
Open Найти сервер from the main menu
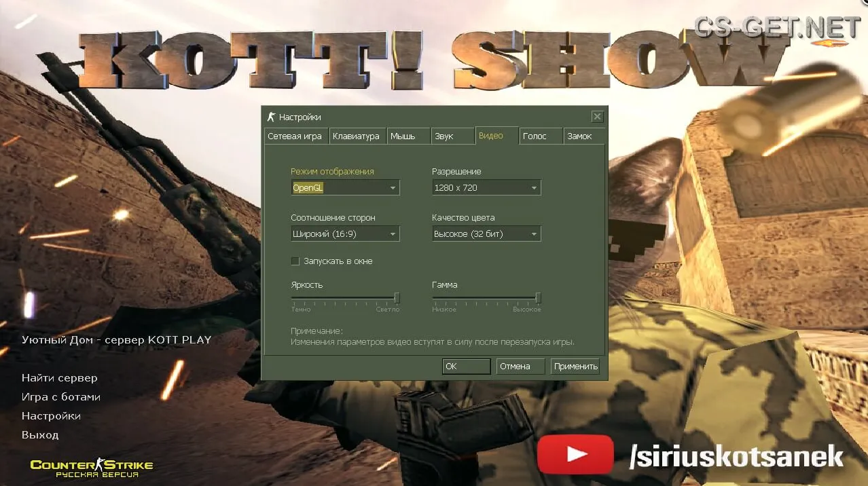[x=60, y=378]
